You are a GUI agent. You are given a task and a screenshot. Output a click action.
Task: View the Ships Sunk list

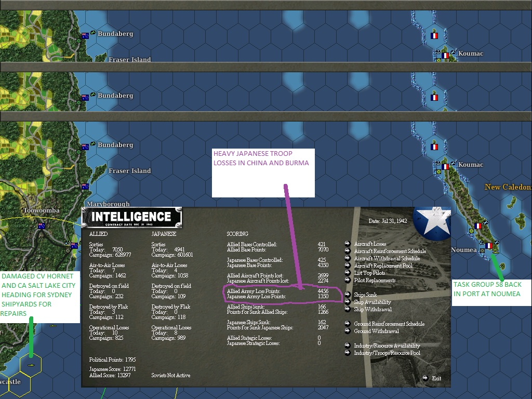(x=365, y=295)
